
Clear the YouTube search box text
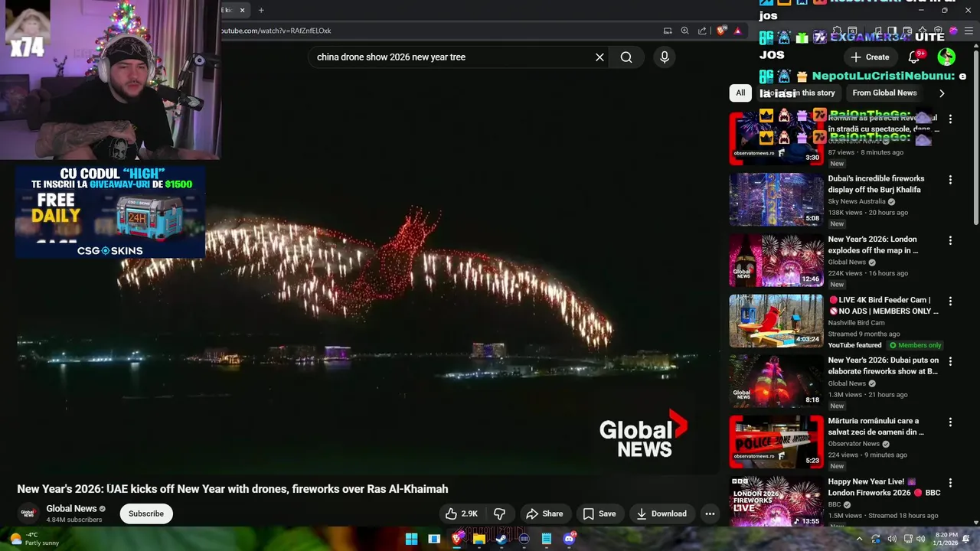[x=599, y=57]
